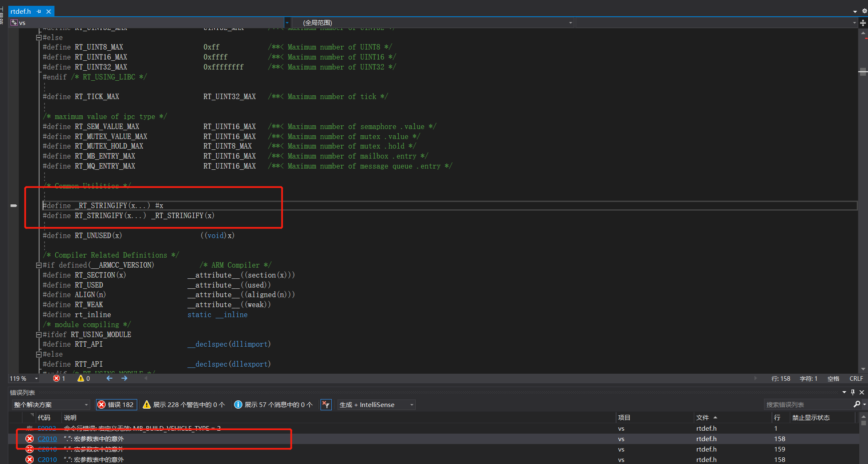Click the red error icon beside the C2010 row
Screen dimensions: 868x464
(x=29, y=439)
